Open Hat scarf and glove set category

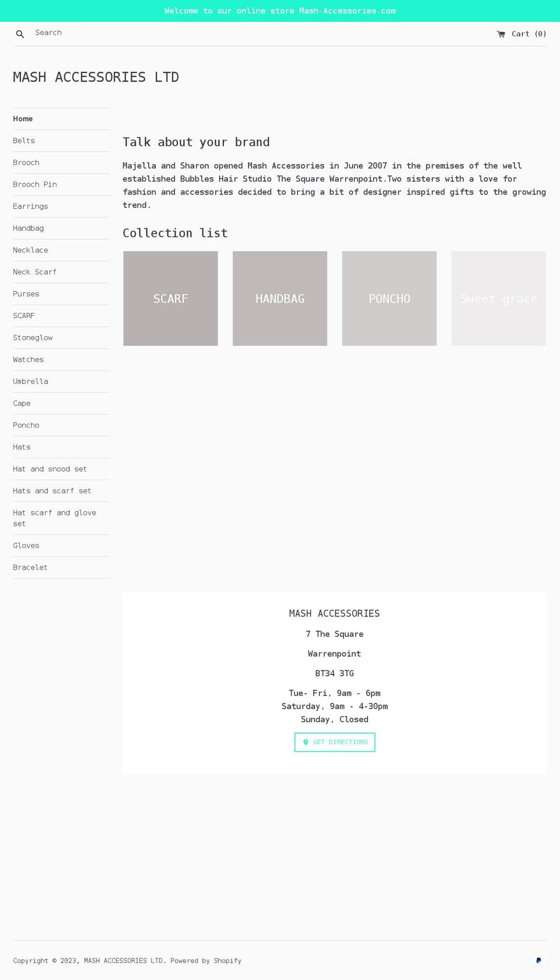tap(61, 518)
